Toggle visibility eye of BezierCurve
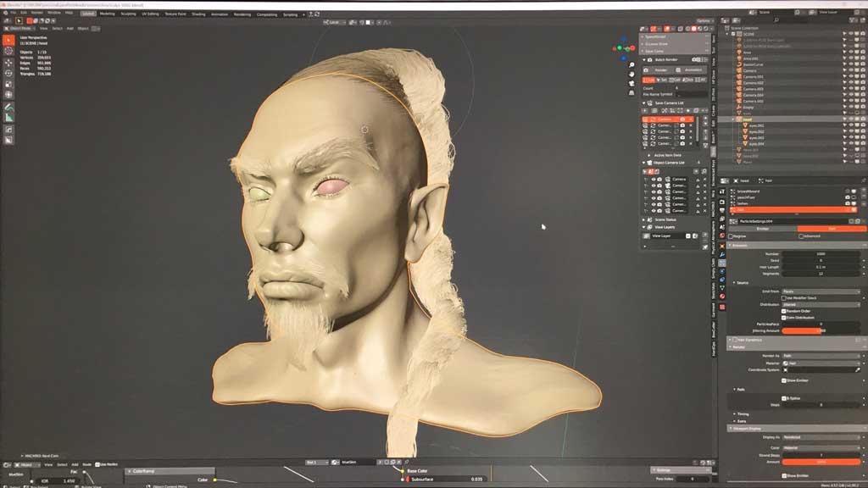The image size is (868, 488). tap(851, 64)
